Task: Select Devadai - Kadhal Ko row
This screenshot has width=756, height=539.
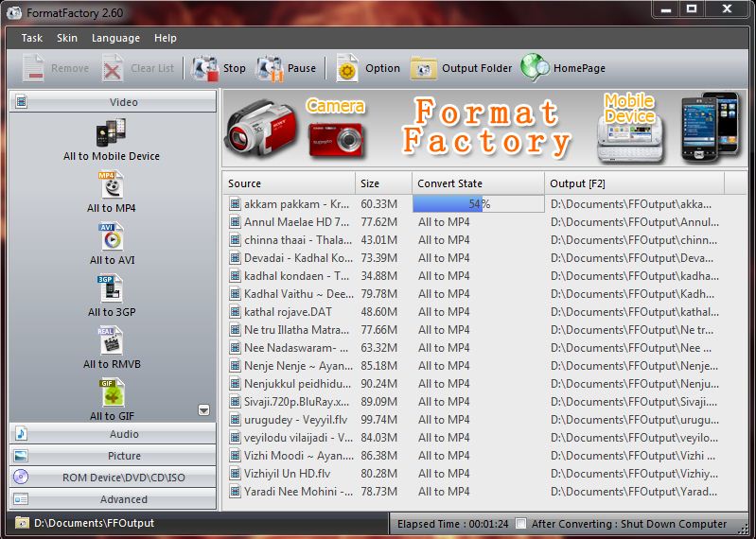Action: point(484,258)
